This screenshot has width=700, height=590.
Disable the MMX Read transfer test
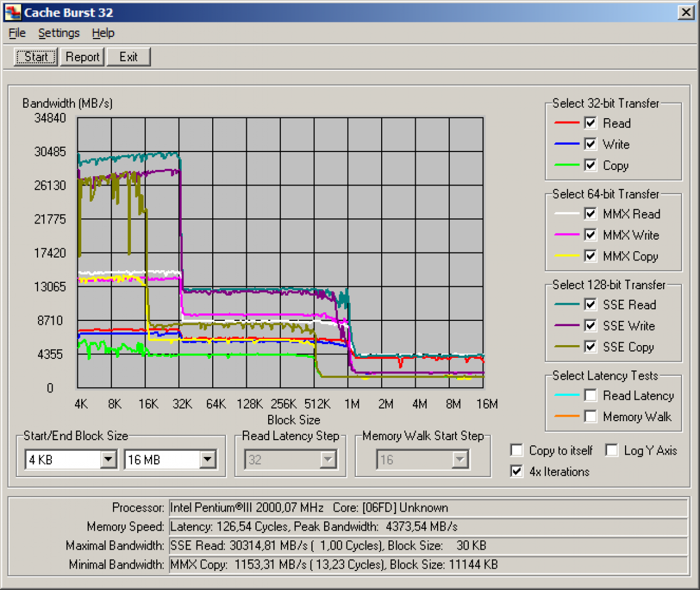(x=590, y=214)
